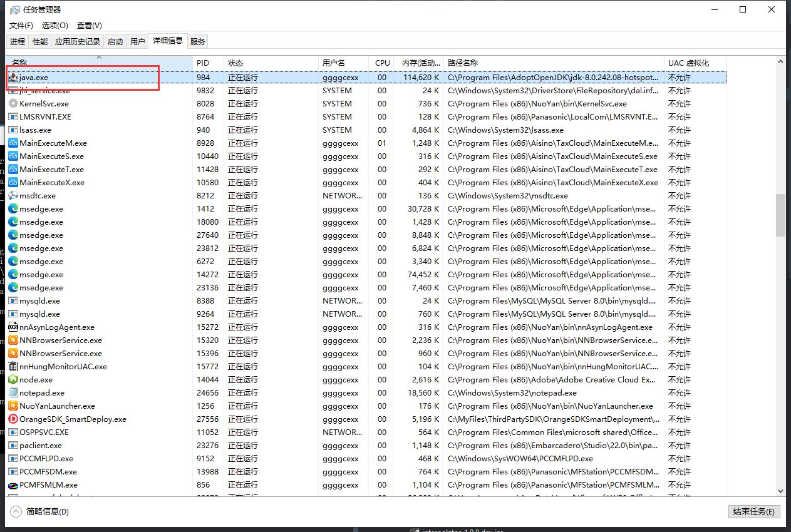Open the 查看(V) menu
The width and height of the screenshot is (791, 532).
[x=90, y=26]
